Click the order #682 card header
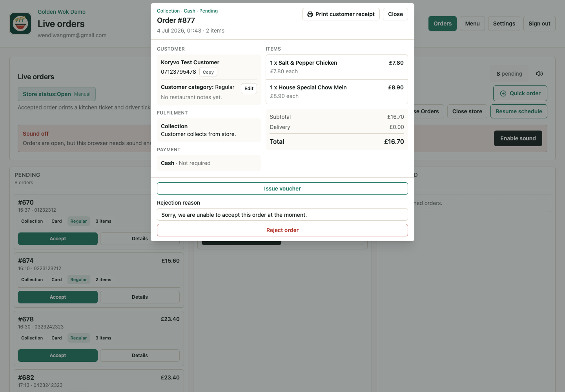The width and height of the screenshot is (565, 392). click(x=99, y=381)
